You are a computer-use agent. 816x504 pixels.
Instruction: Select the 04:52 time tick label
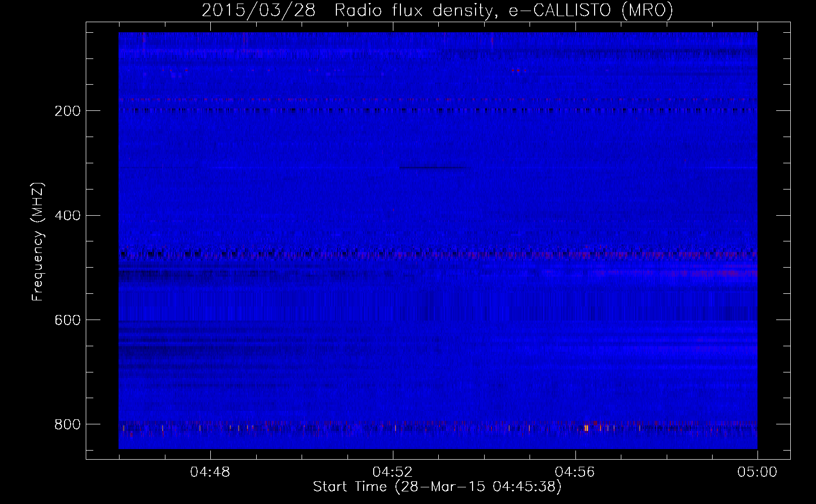click(392, 472)
